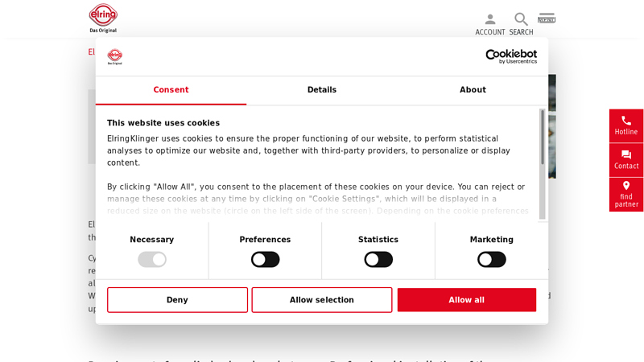Click the Find partner location pin

(x=626, y=186)
